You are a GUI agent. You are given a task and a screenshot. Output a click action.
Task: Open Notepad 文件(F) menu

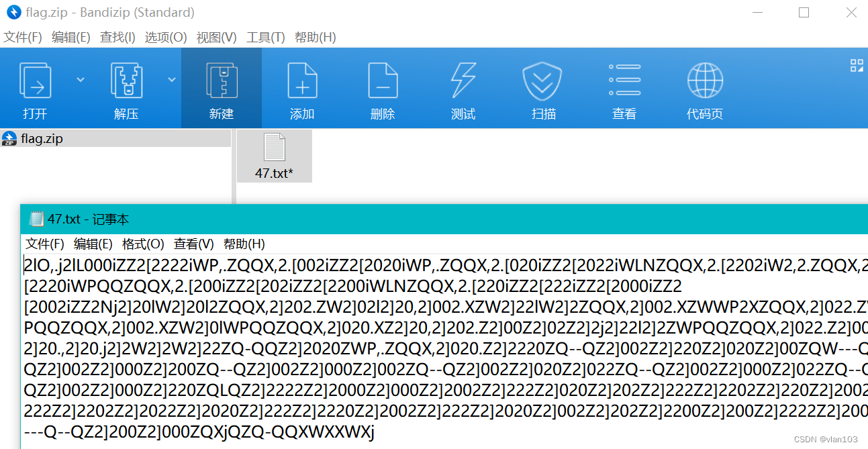[45, 244]
